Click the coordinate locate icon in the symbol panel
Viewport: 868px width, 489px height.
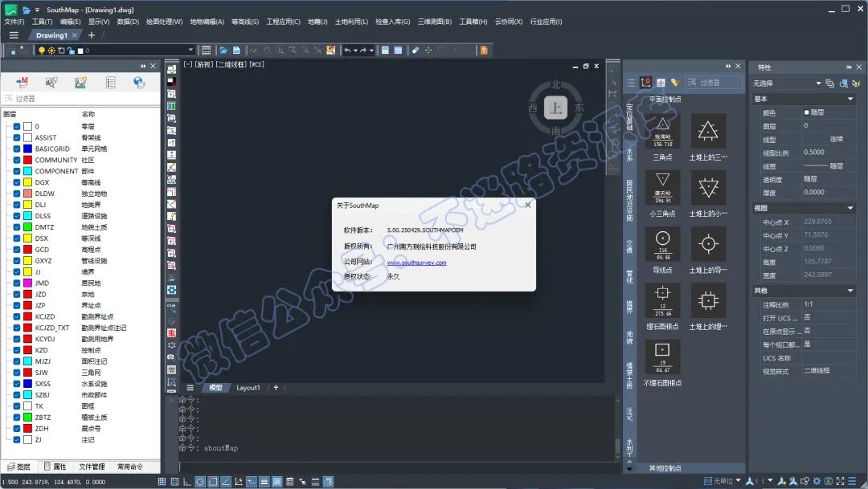point(645,83)
